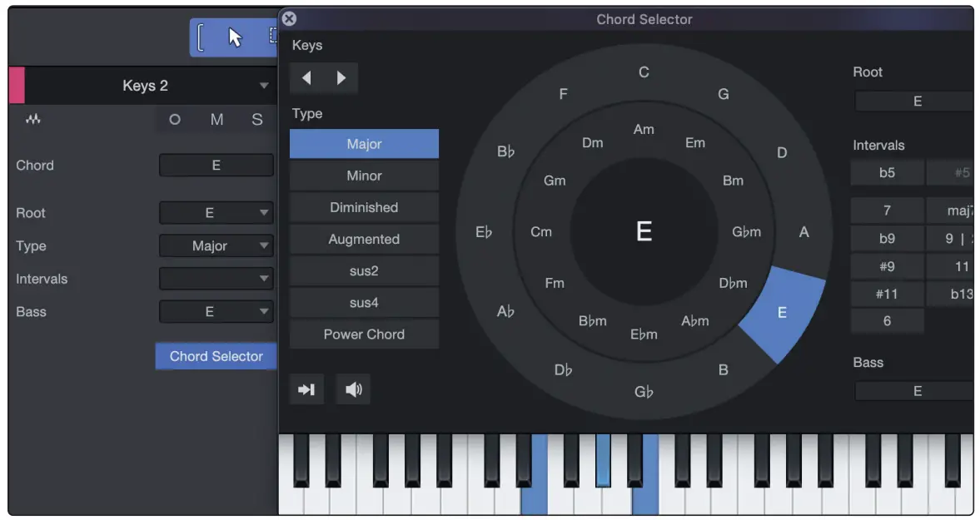Open the Type dropdown showing Major
980x520 pixels.
pyautogui.click(x=216, y=246)
